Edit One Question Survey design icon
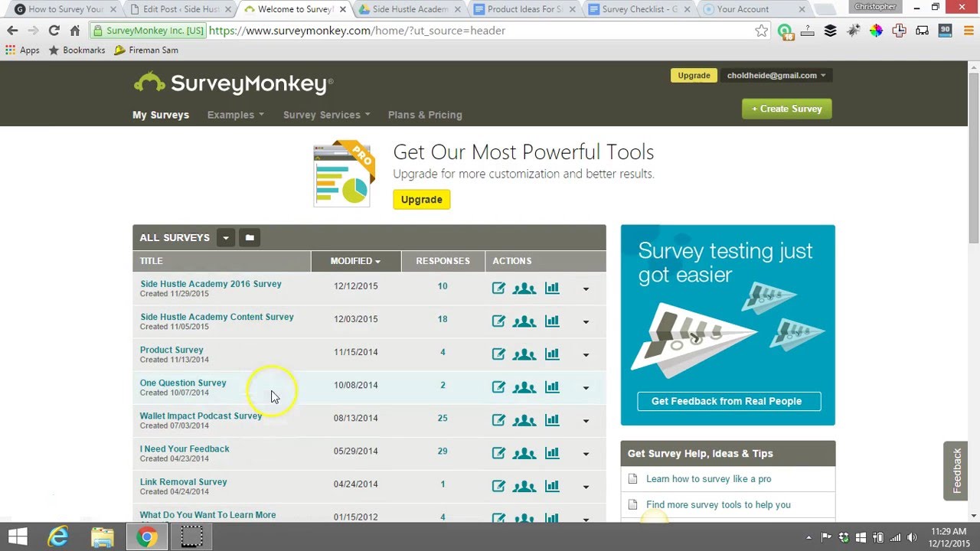Viewport: 980px width, 551px height. (498, 387)
